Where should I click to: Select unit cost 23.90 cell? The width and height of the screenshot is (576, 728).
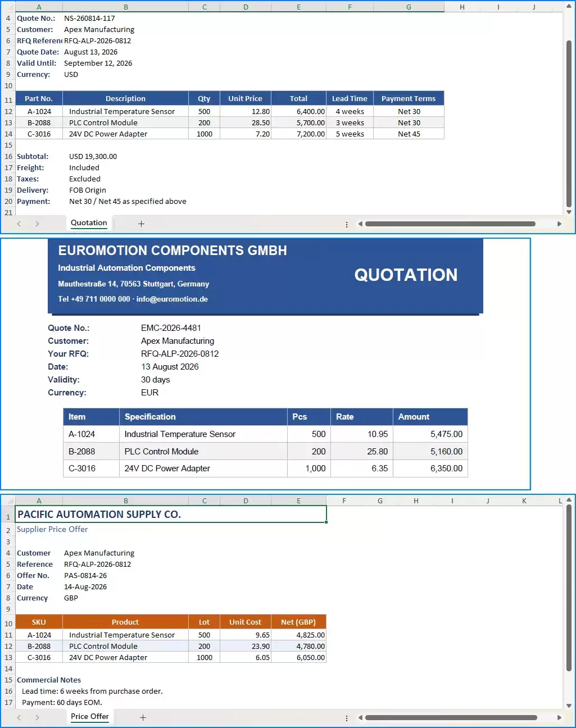pyautogui.click(x=246, y=647)
